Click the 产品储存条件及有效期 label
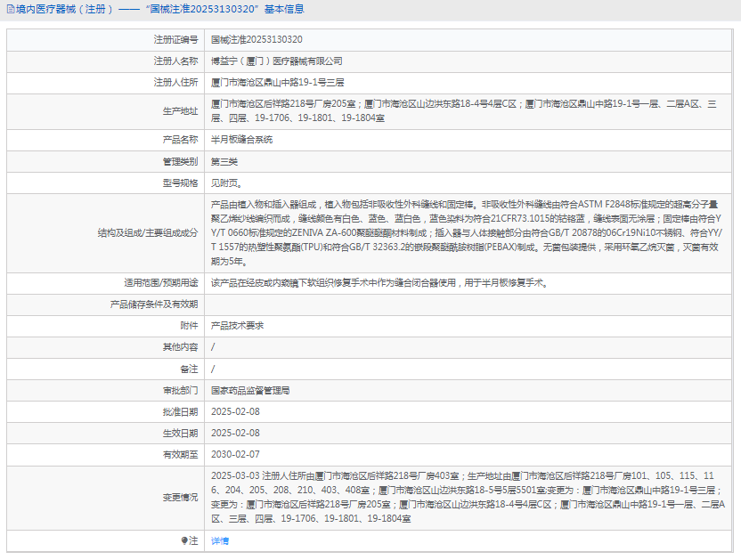The image size is (741, 560). coord(154,304)
